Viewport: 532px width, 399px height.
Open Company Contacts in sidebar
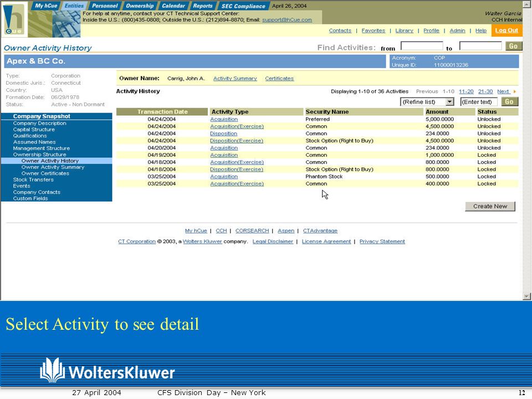click(37, 192)
